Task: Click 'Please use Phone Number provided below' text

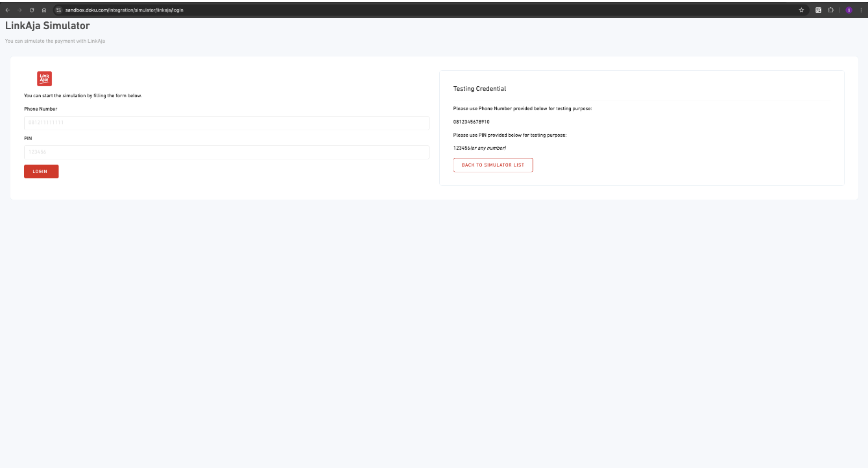Action: (x=522, y=109)
